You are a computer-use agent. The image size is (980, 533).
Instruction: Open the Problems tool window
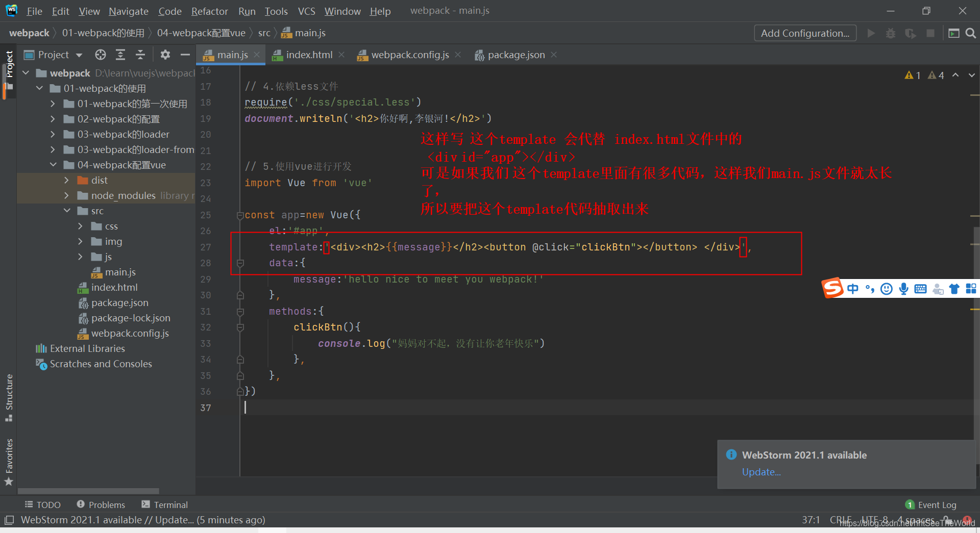point(101,504)
